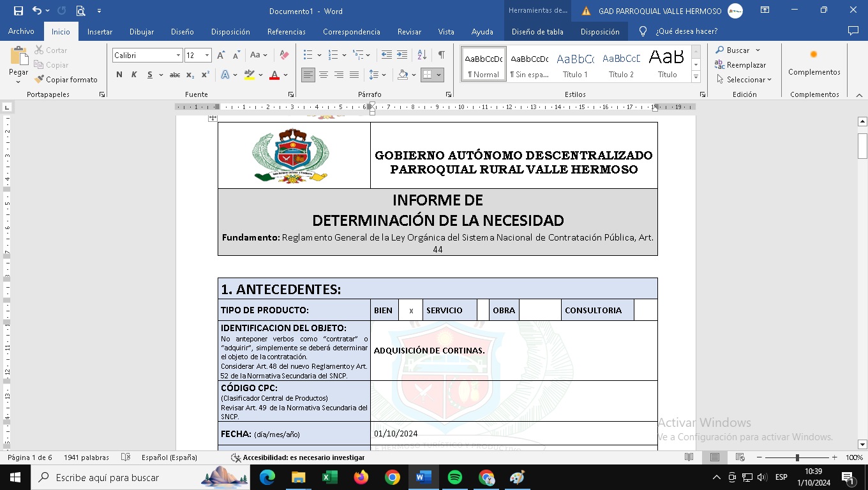868x490 pixels.
Task: Toggle Superscript formatting
Action: pyautogui.click(x=206, y=75)
